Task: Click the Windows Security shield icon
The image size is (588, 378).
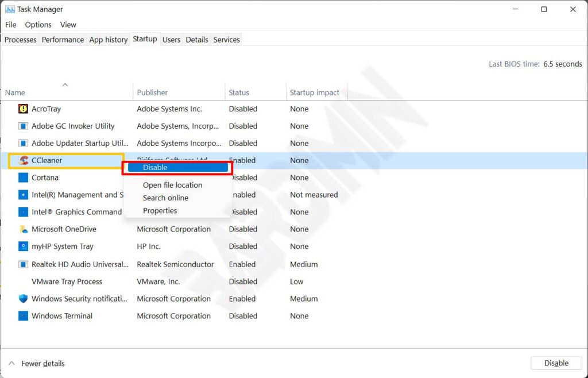Action: [23, 299]
